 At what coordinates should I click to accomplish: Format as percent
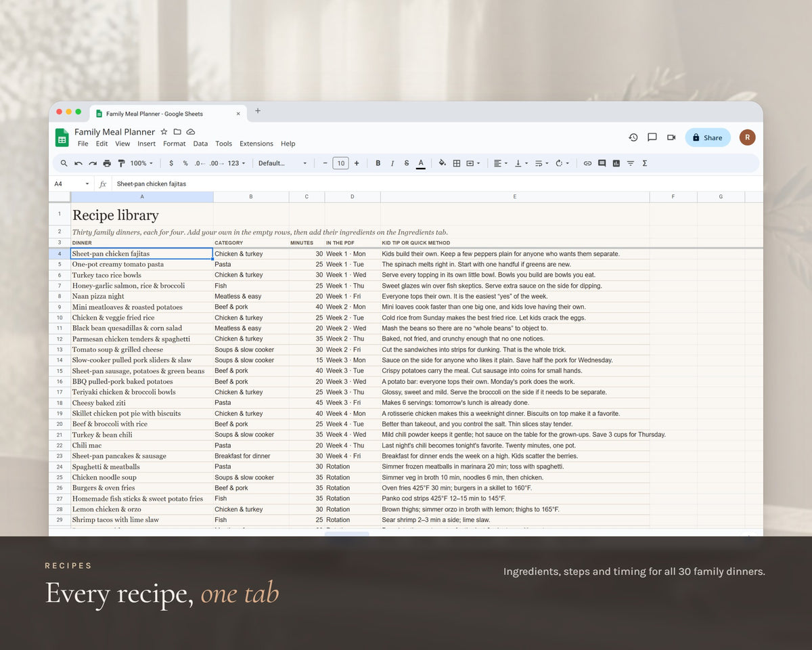[x=185, y=163]
